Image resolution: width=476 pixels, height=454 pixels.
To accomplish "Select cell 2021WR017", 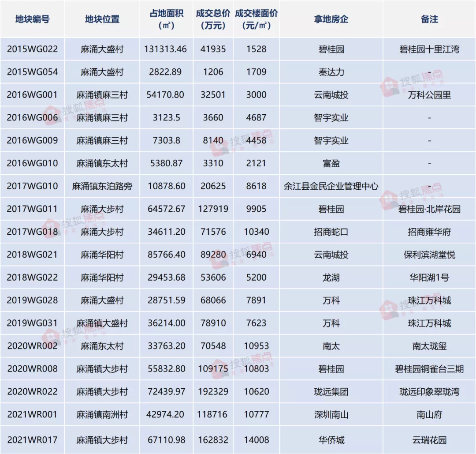I will [x=33, y=440].
